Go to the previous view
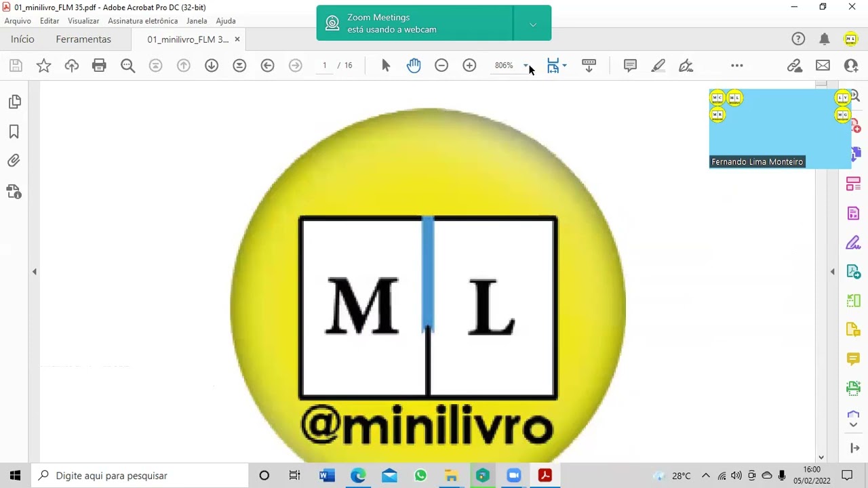This screenshot has width=868, height=488. tap(267, 66)
